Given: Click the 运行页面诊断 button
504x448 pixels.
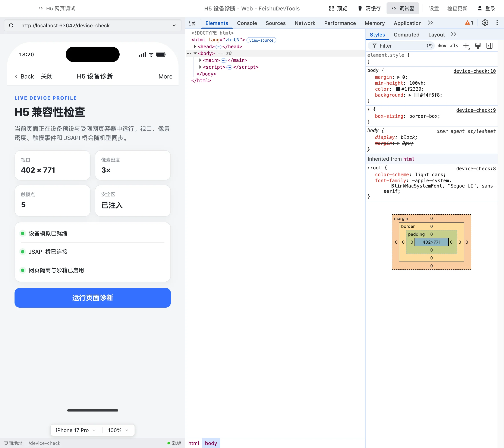Looking at the screenshot, I should [93, 298].
